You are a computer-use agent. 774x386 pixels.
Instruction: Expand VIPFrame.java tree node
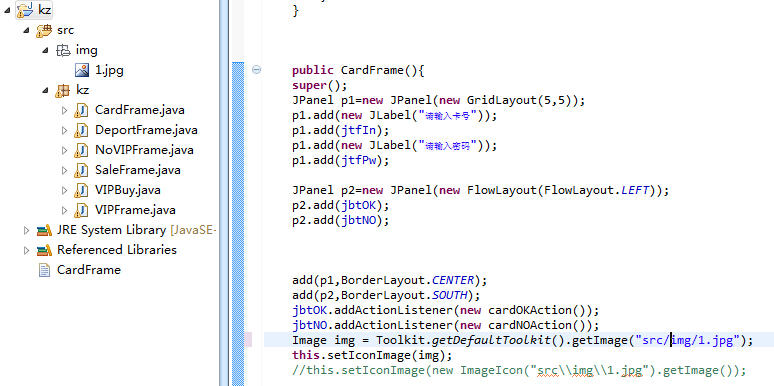tap(64, 210)
